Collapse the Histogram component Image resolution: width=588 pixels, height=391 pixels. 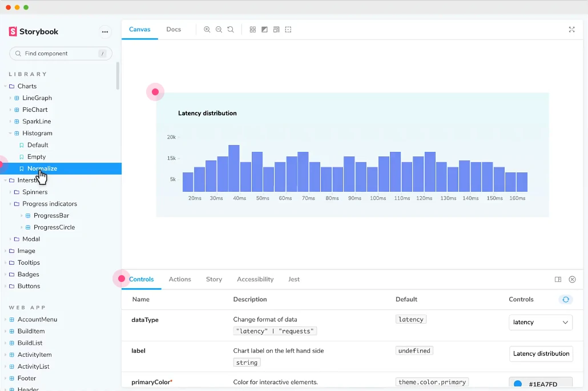click(37, 133)
